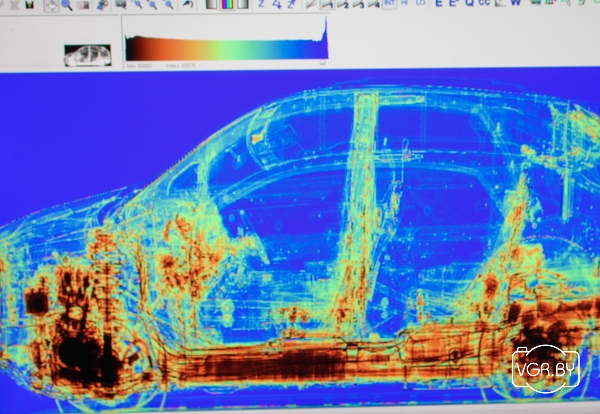Select the grayscale palette icon
This screenshot has height=414, width=600.
211,4
